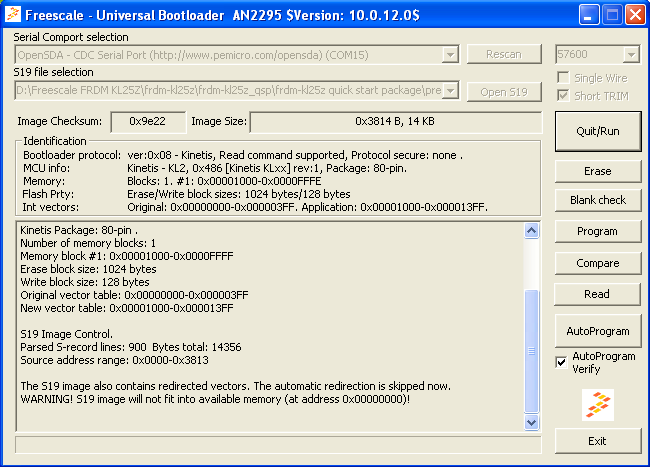
Task: Click the Compare button
Action: coord(598,263)
